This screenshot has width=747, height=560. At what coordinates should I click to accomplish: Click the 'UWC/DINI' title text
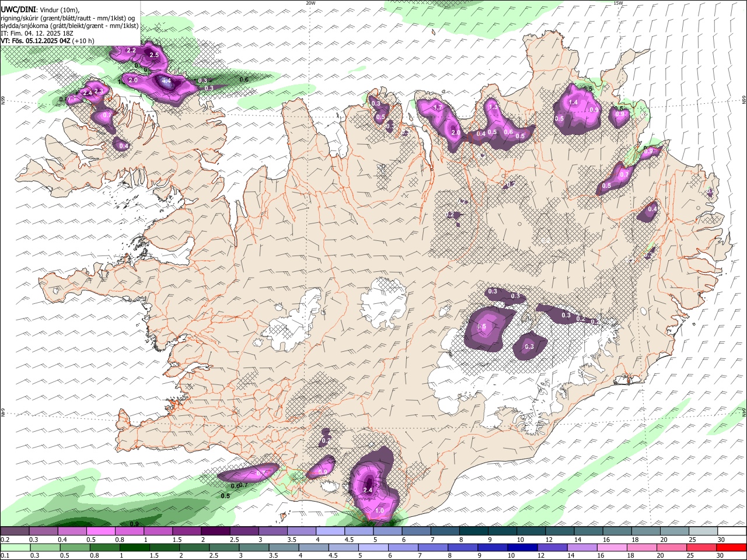(x=19, y=10)
